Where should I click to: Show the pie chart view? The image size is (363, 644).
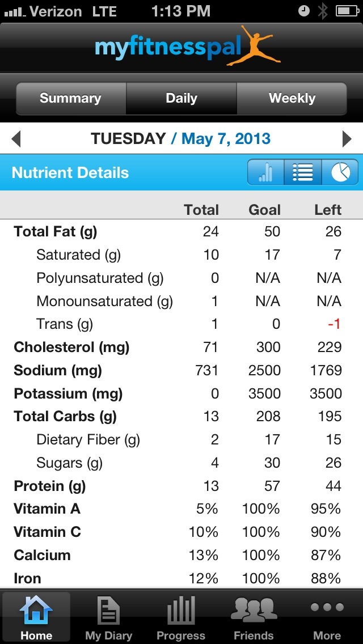[340, 172]
